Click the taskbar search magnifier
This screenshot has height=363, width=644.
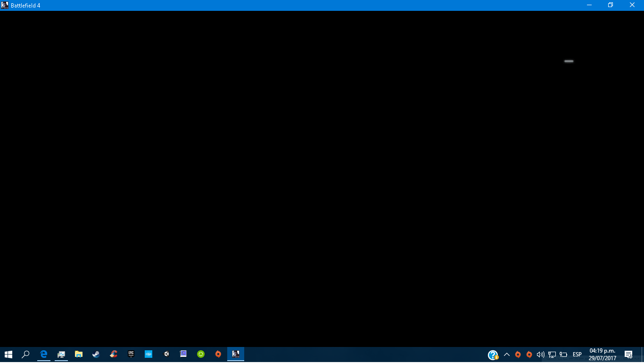point(26,355)
